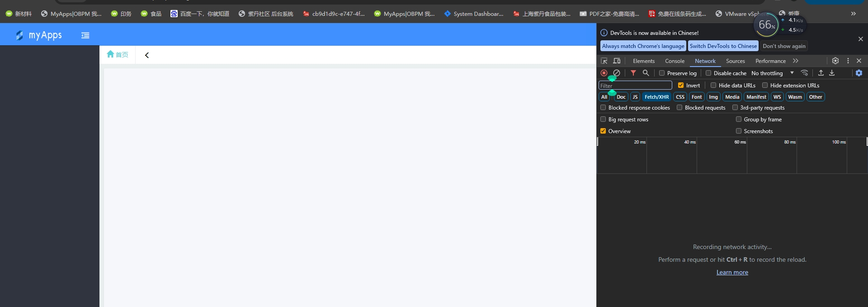868x307 pixels.
Task: Clear the network log
Action: 617,73
